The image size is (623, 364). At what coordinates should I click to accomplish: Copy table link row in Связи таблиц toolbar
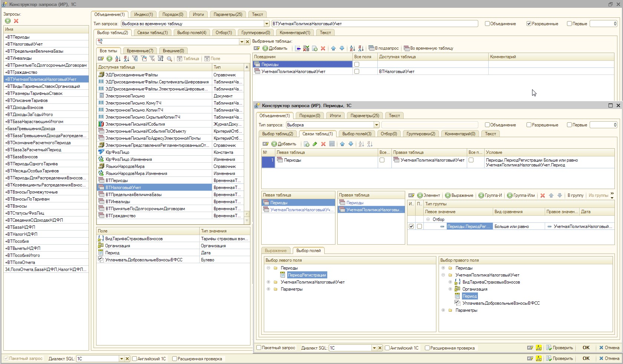tap(306, 144)
